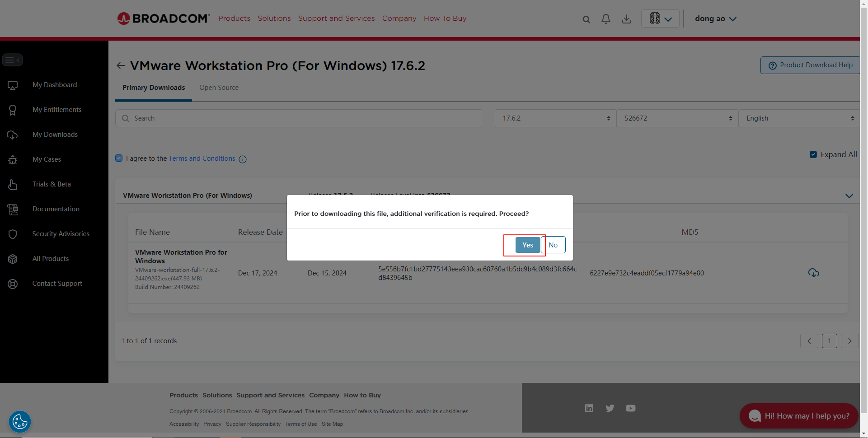The height and width of the screenshot is (438, 868).
Task: Open the Company top menu
Action: tap(399, 19)
